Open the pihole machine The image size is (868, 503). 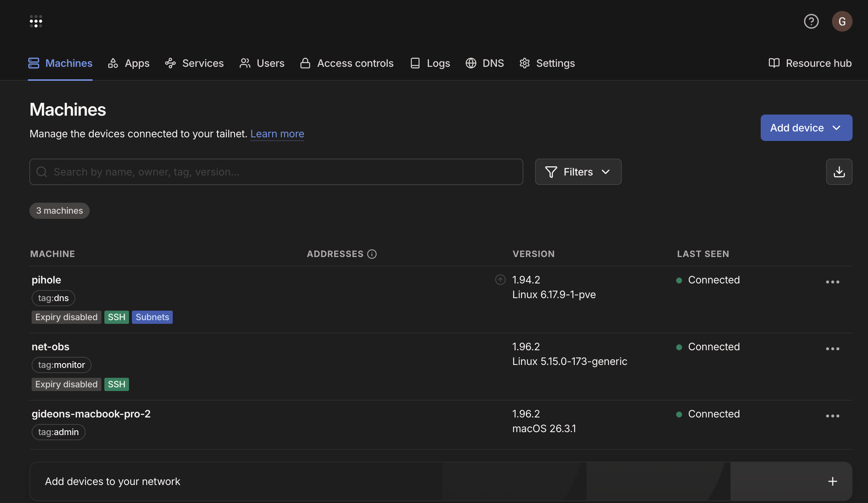(x=46, y=280)
